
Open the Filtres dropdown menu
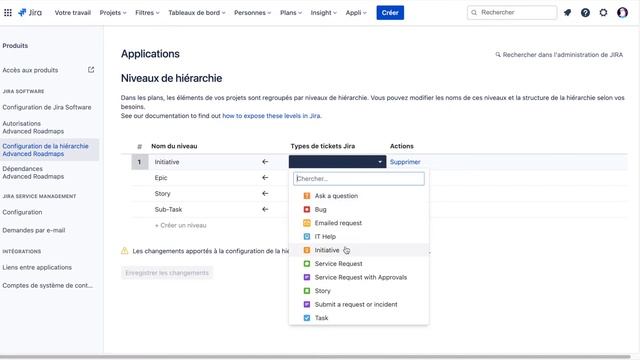pos(147,13)
